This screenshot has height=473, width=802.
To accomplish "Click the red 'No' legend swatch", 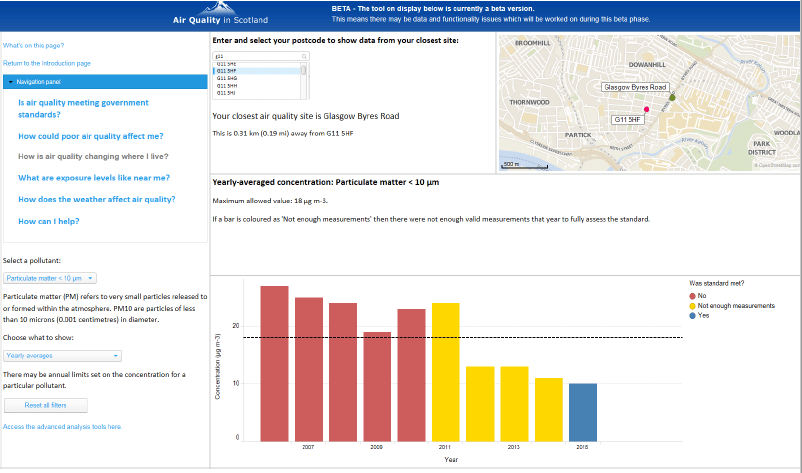I will click(693, 296).
